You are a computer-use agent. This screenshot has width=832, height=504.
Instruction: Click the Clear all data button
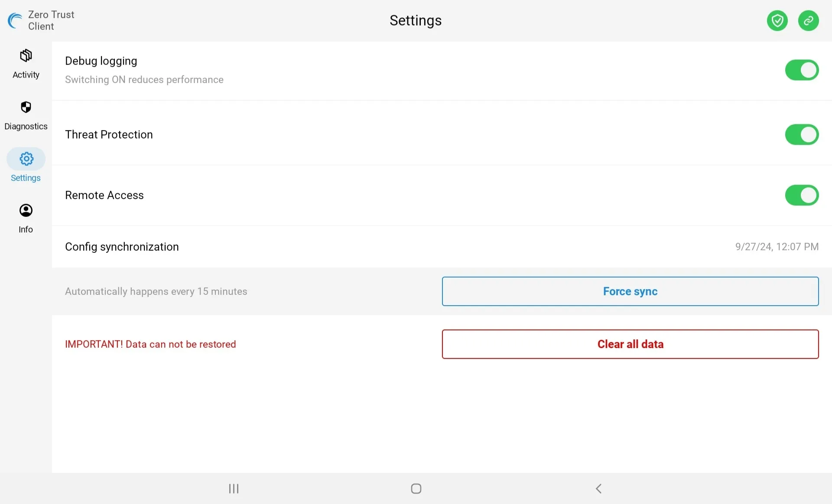tap(630, 344)
